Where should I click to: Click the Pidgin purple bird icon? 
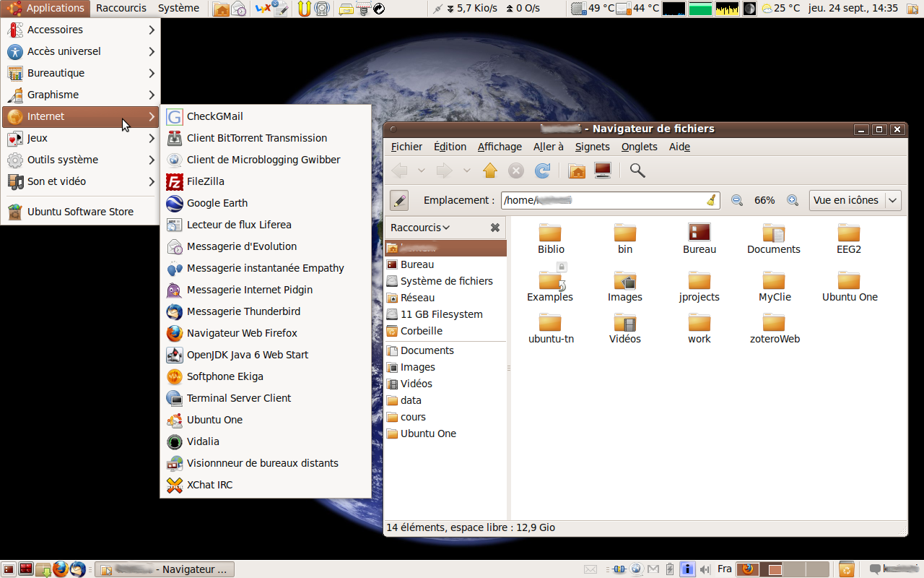pos(174,290)
